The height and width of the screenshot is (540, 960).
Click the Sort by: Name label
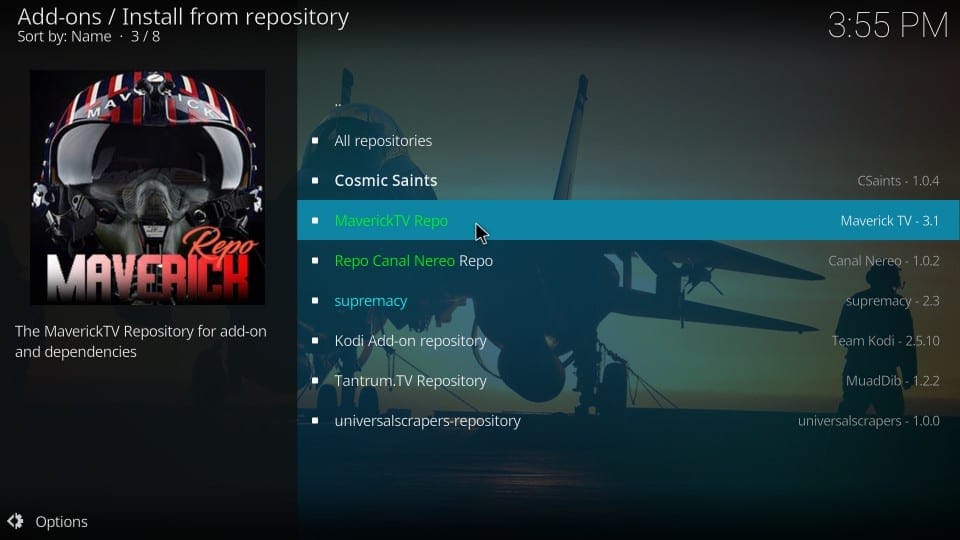[x=64, y=37]
